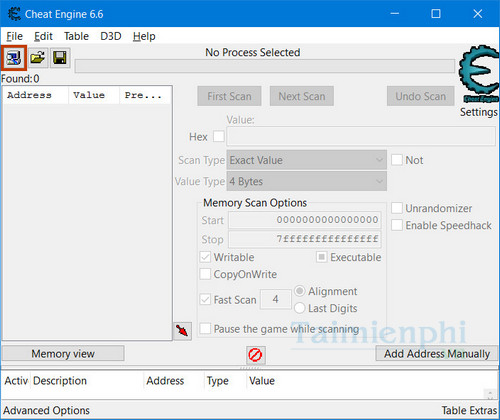Toggle the Executable checkbox
500x420 pixels.
coord(321,257)
